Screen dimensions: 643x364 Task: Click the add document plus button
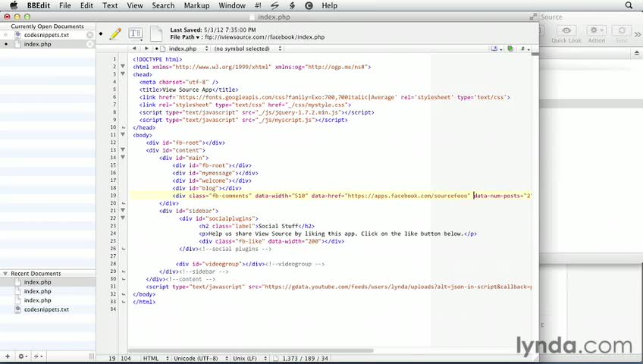(8, 356)
